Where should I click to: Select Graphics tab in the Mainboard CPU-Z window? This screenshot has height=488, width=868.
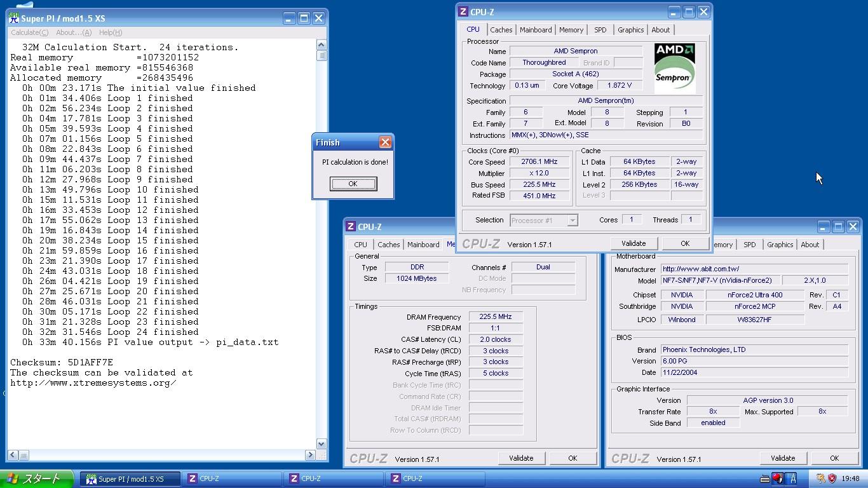(780, 245)
